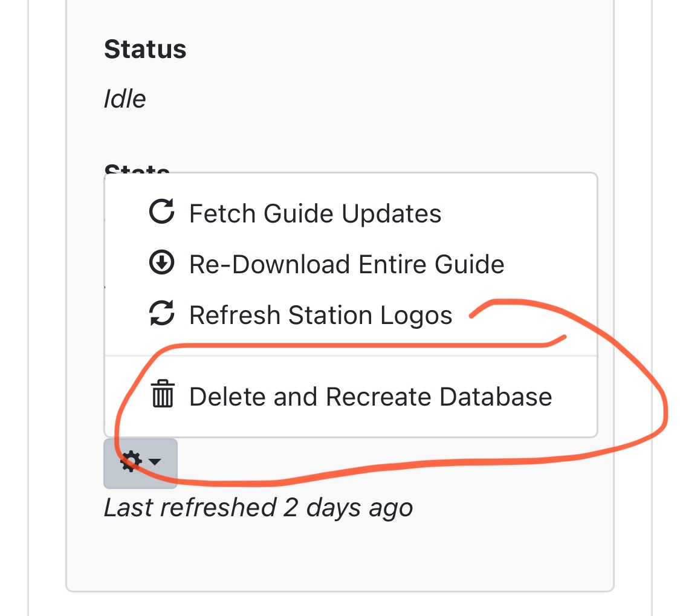680x616 pixels.
Task: Click the "Last refreshed 2 days ago" text
Action: tap(258, 507)
